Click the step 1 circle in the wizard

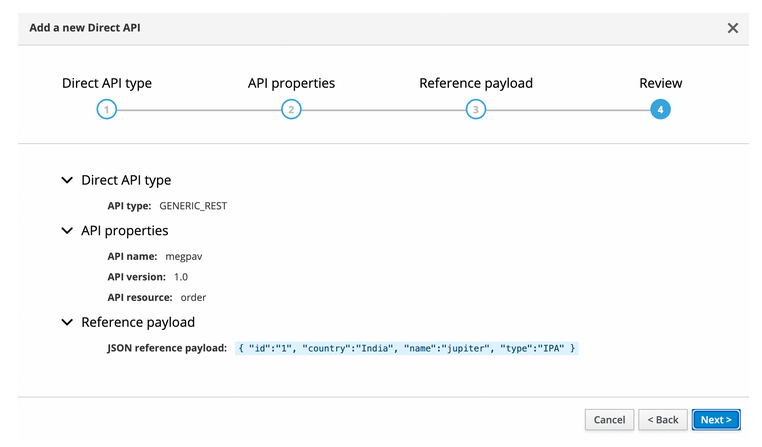tap(107, 109)
